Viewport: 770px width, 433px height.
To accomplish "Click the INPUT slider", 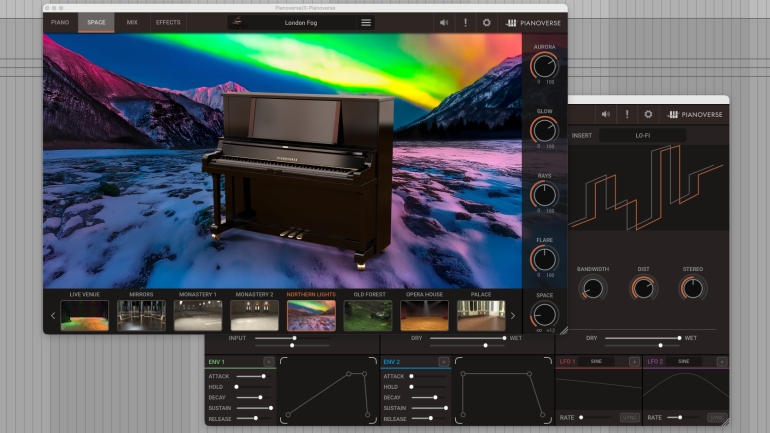I will tap(292, 338).
